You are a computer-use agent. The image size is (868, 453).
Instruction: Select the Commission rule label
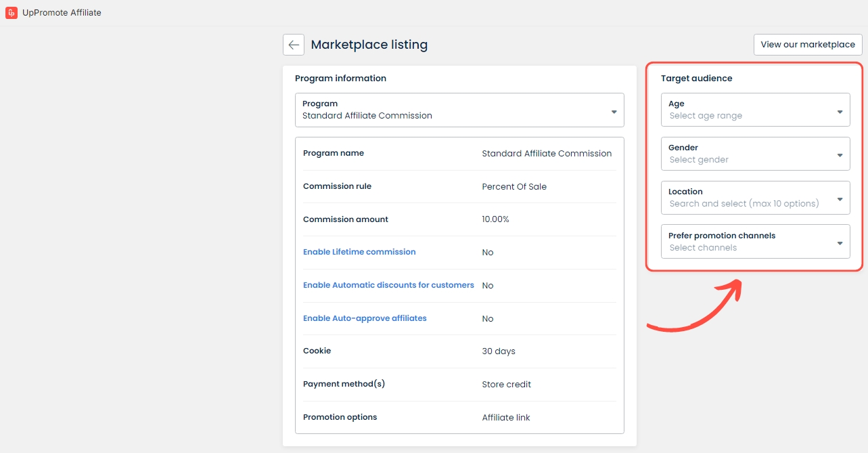[337, 186]
